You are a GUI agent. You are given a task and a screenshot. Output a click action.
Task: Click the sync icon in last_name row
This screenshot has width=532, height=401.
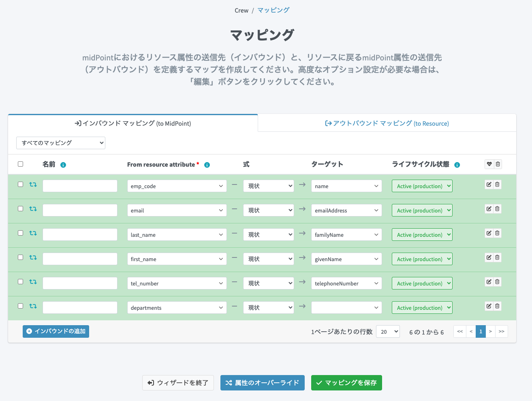(x=33, y=233)
